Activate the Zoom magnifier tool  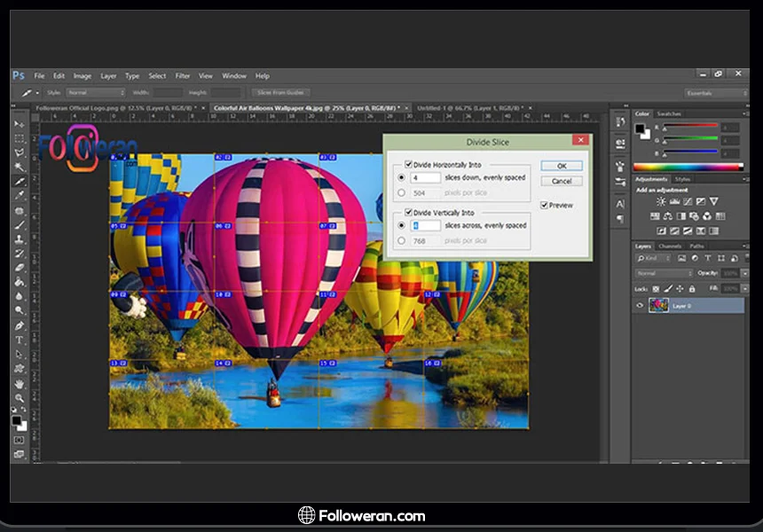pos(20,398)
